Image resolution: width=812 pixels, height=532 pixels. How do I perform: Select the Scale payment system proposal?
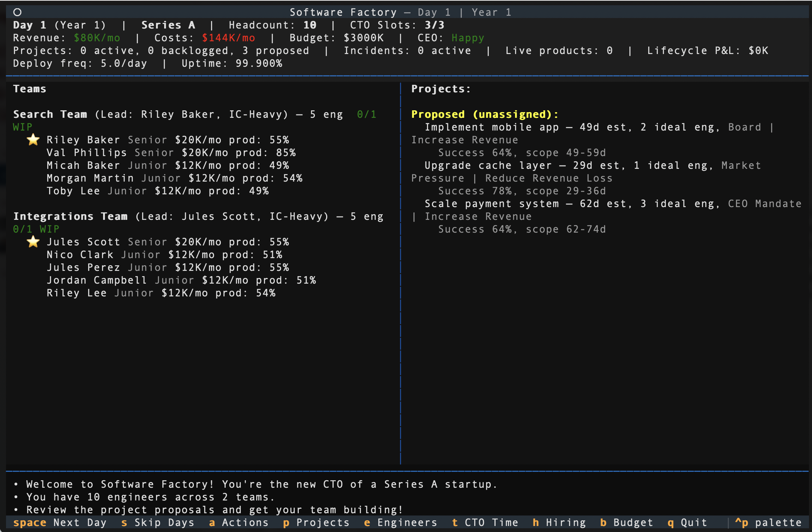(x=493, y=203)
